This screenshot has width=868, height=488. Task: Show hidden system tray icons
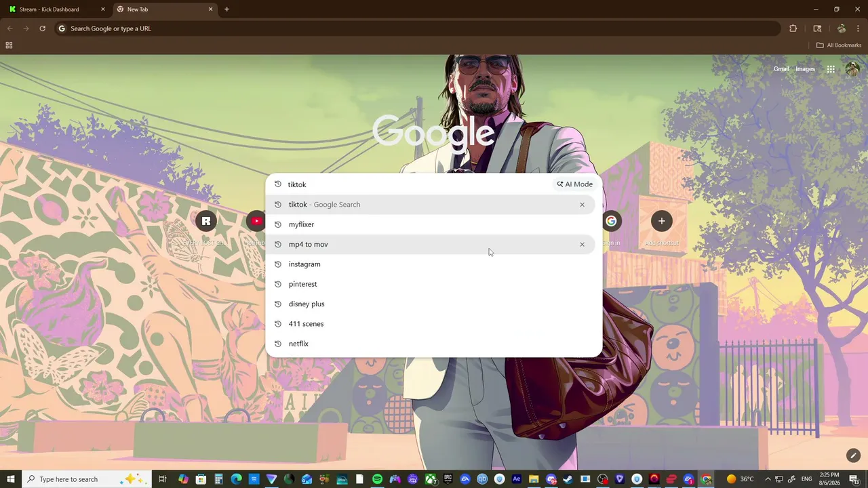pos(768,479)
